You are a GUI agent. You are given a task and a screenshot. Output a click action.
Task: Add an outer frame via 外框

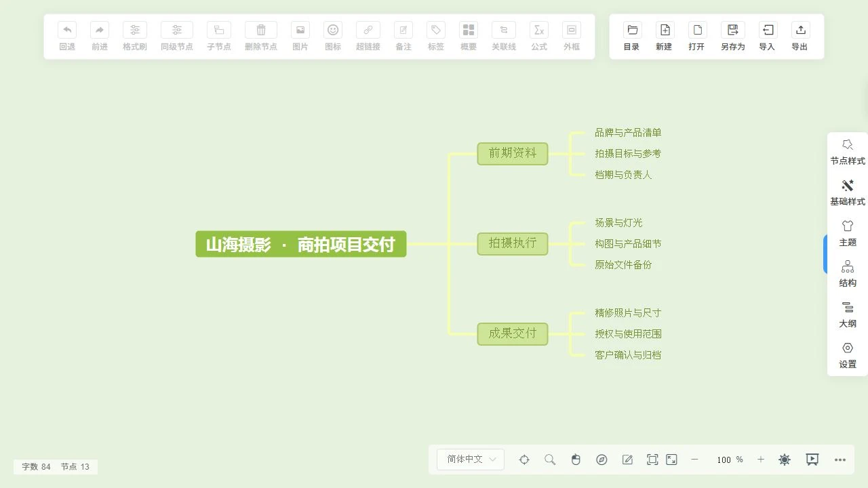[572, 37]
